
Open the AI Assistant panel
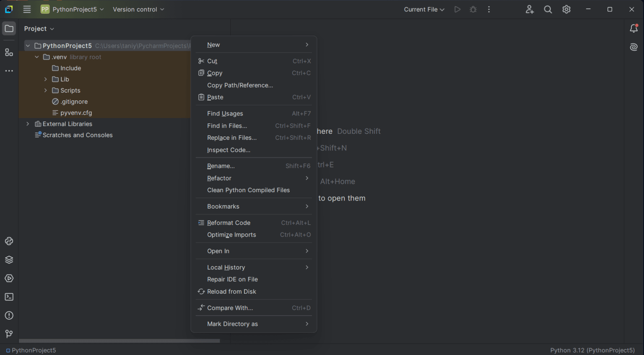pyautogui.click(x=634, y=47)
